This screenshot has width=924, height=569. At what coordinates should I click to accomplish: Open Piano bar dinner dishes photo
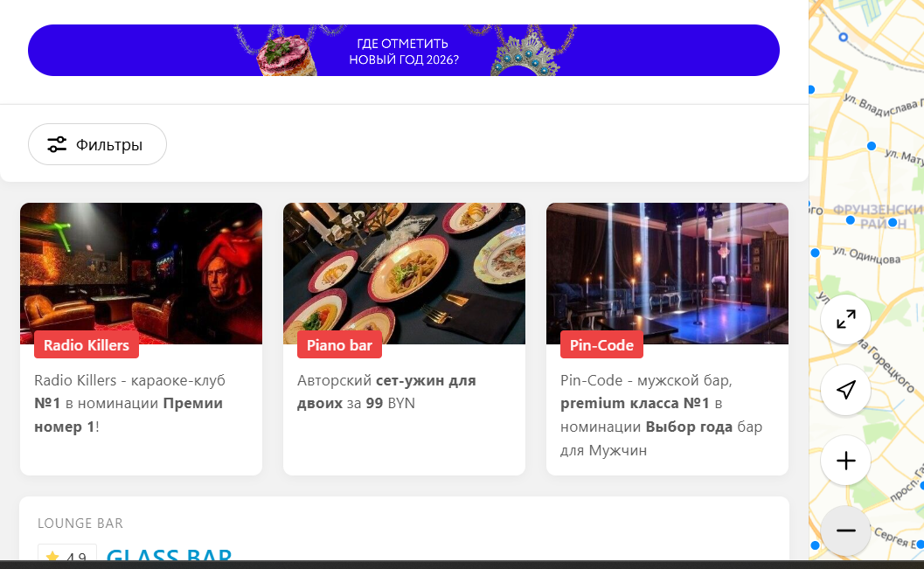point(404,274)
